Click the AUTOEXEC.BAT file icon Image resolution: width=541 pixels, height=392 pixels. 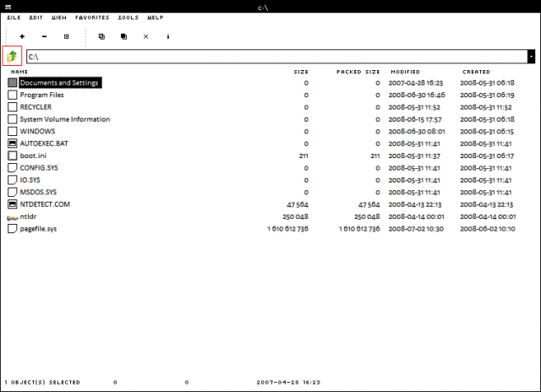pos(13,144)
